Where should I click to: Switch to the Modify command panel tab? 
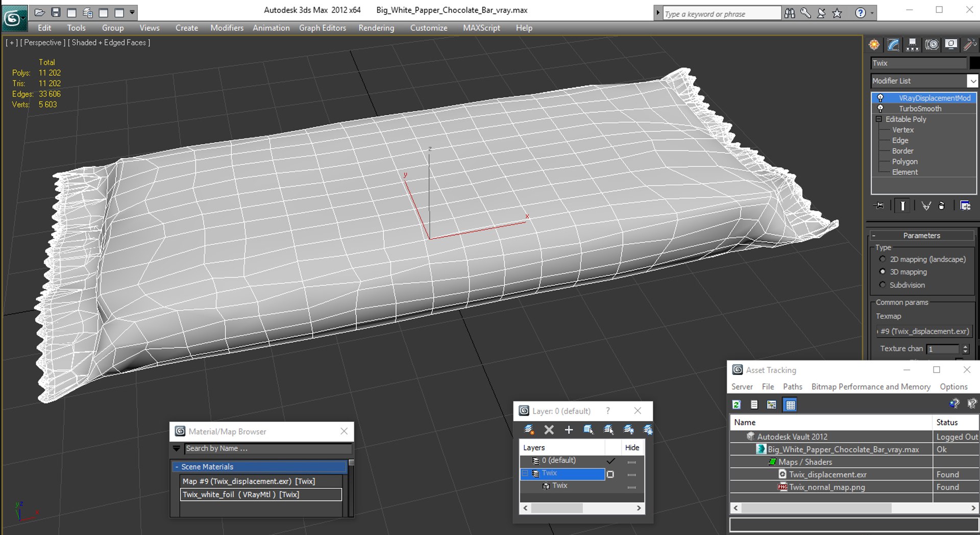[x=893, y=45]
